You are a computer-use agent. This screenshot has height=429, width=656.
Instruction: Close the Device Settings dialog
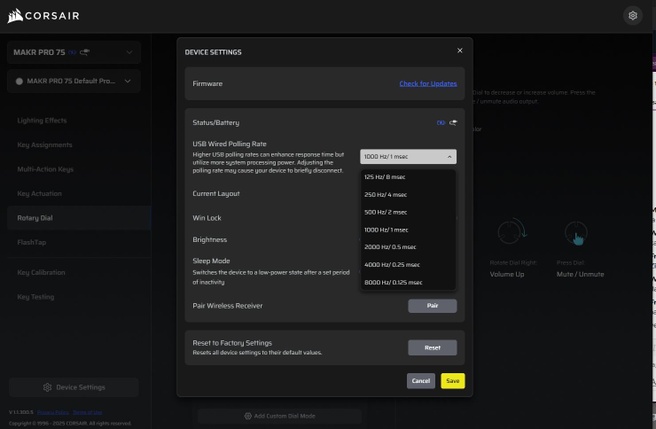460,51
